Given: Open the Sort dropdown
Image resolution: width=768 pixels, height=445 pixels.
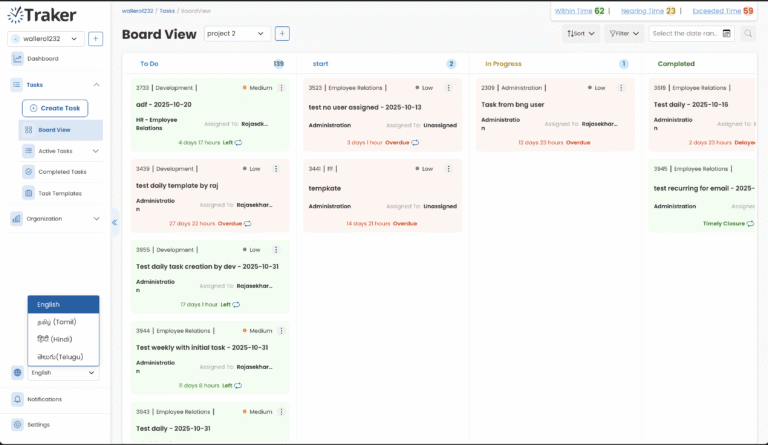Looking at the screenshot, I should coord(581,34).
